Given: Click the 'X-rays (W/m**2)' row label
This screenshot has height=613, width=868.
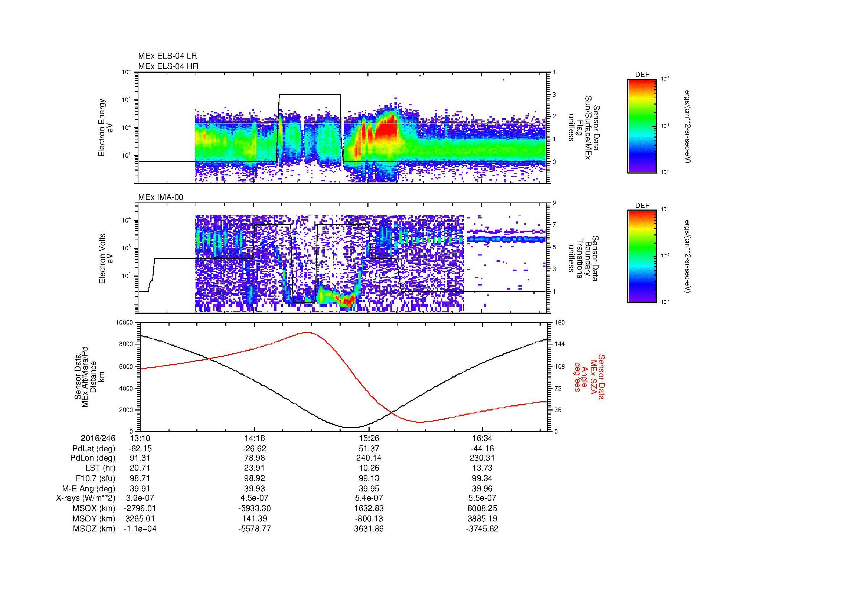Looking at the screenshot, I should pos(86,498).
